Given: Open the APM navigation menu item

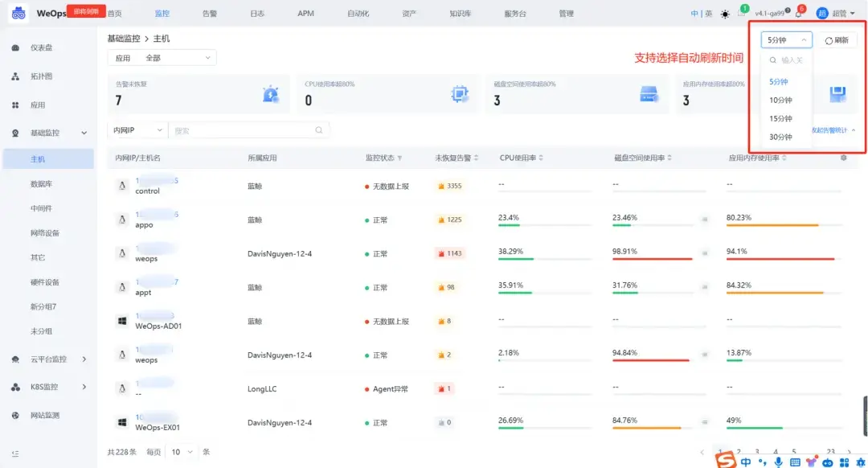Looking at the screenshot, I should pos(305,13).
